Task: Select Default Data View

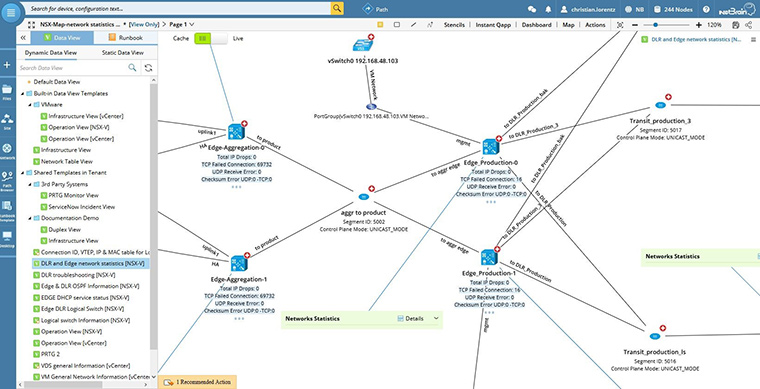Action: [57, 82]
